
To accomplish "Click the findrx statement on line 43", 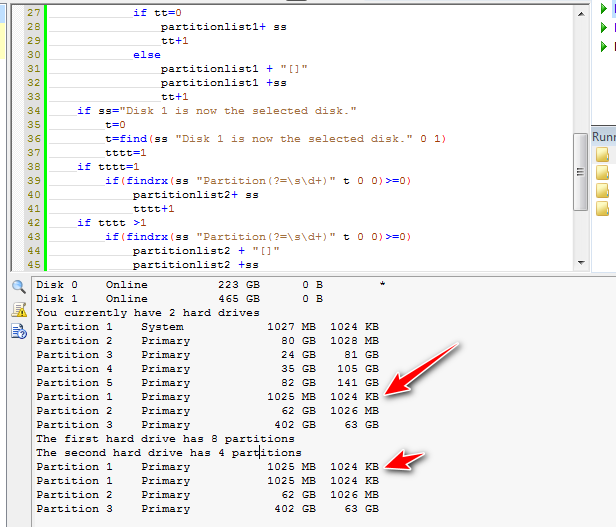I will (x=258, y=237).
